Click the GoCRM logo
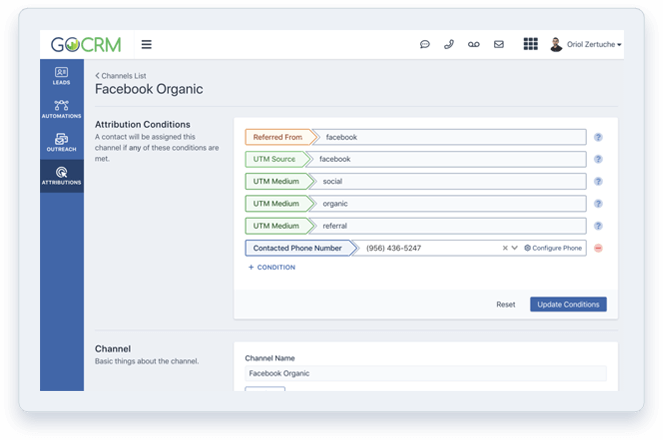 (86, 44)
